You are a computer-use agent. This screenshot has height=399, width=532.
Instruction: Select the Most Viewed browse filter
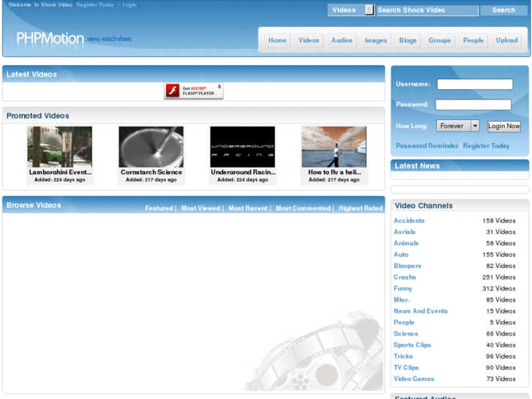click(201, 208)
